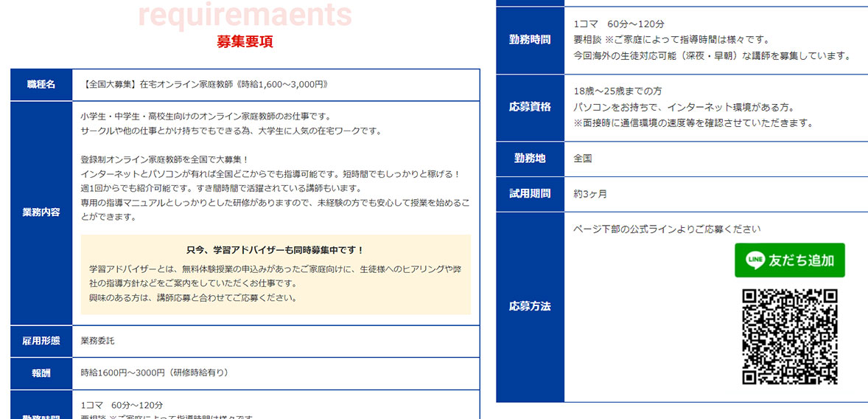Click the 只今、学習アドバイザーも同時募集中です！ notice heading
The height and width of the screenshot is (419, 868).
(x=275, y=250)
